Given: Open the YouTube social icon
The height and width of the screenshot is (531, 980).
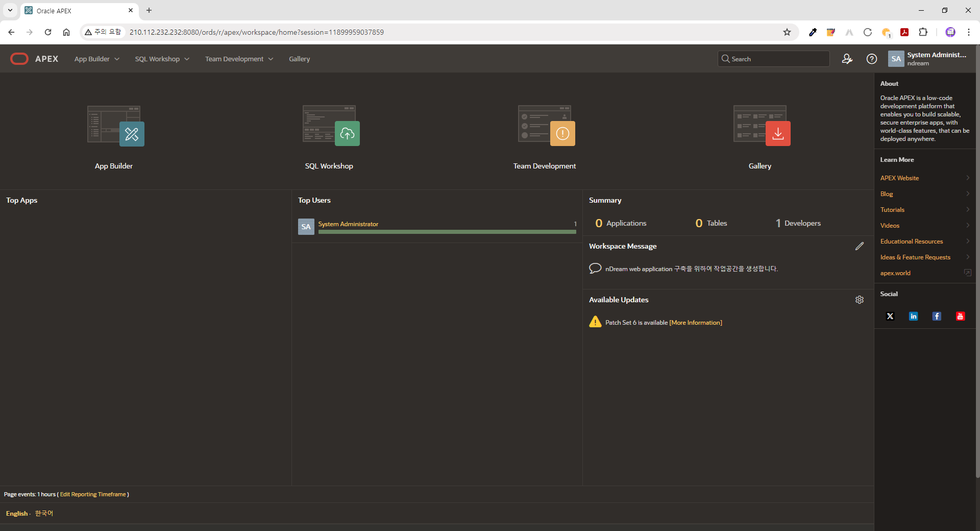Looking at the screenshot, I should tap(960, 316).
